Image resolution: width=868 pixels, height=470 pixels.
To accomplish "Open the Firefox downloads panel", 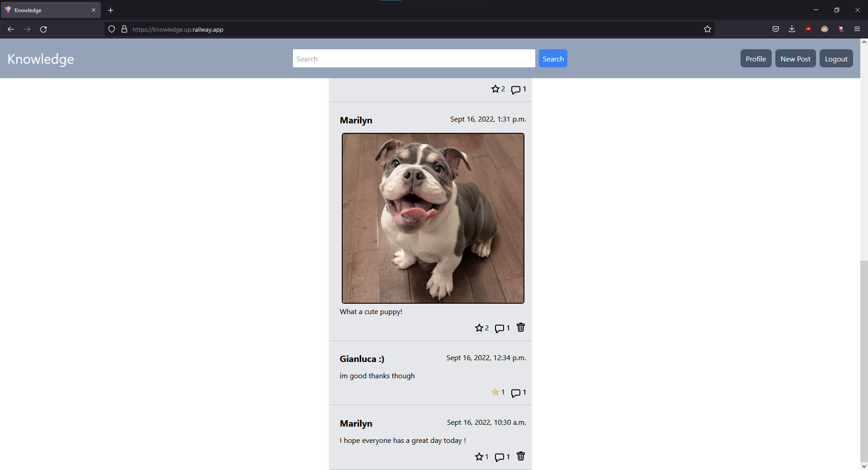I will tap(792, 29).
